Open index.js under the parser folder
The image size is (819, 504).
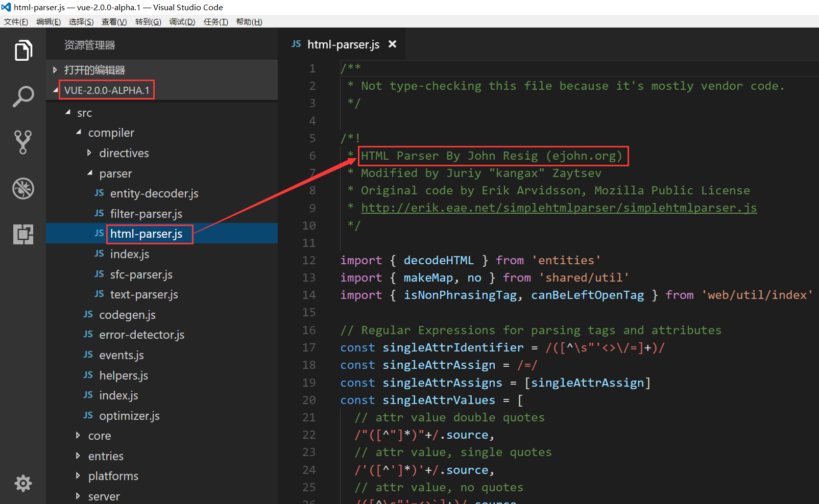130,254
